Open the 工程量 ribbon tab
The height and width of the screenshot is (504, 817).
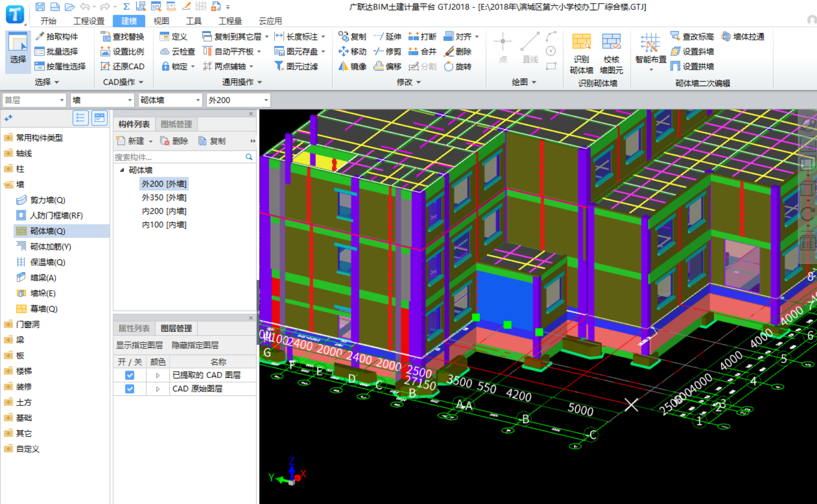pos(230,21)
